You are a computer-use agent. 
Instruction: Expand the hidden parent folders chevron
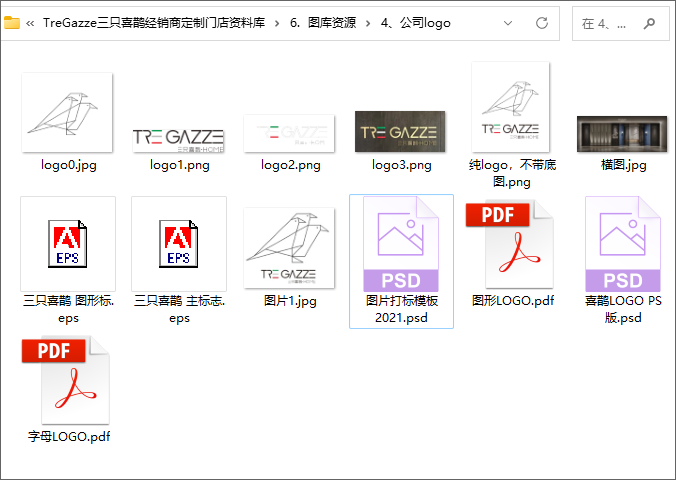click(x=30, y=23)
